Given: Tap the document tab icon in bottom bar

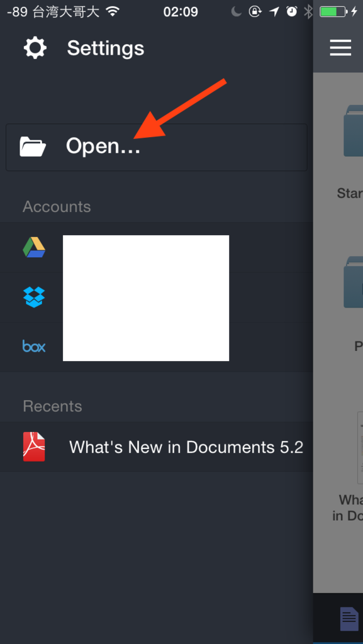Looking at the screenshot, I should tap(349, 619).
